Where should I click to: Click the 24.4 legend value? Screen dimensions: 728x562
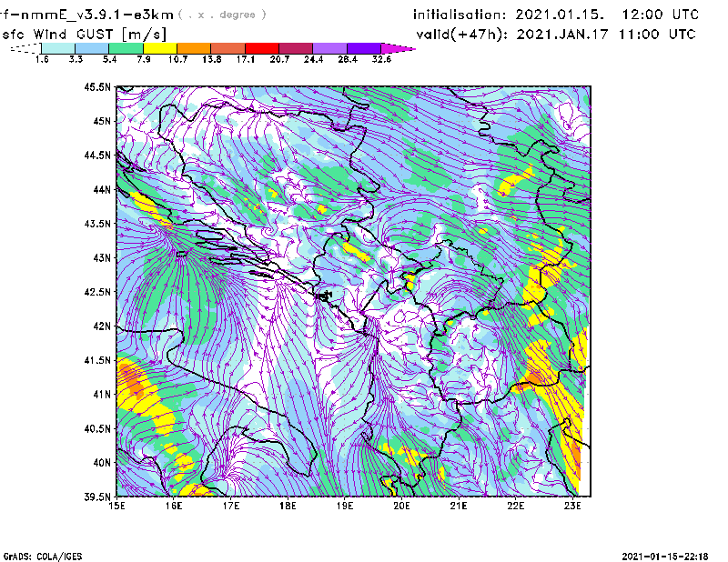coord(313,59)
